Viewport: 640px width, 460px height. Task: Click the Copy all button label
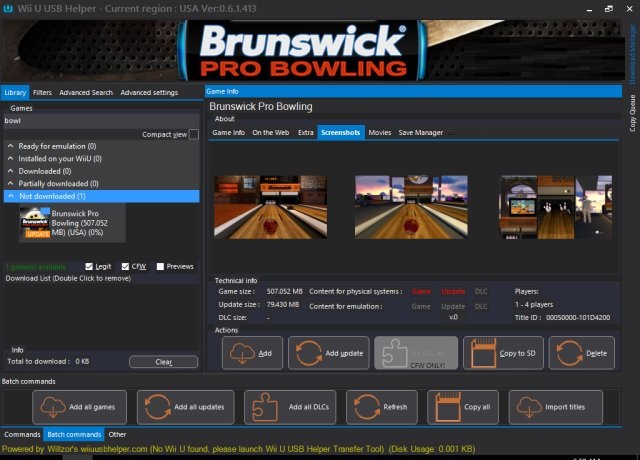477,407
